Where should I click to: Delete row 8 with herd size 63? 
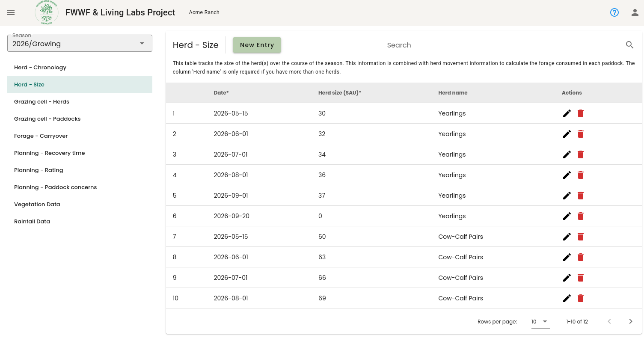581,257
